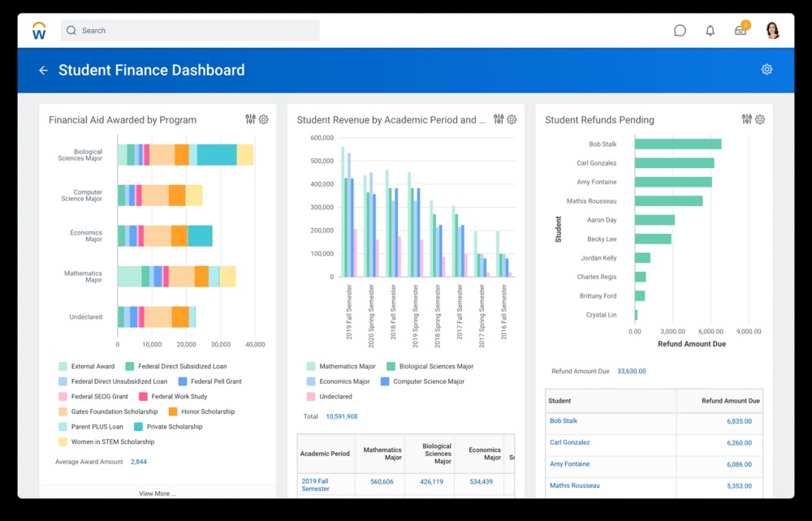
Task: Open the inbox icon showing 8 items
Action: [740, 30]
